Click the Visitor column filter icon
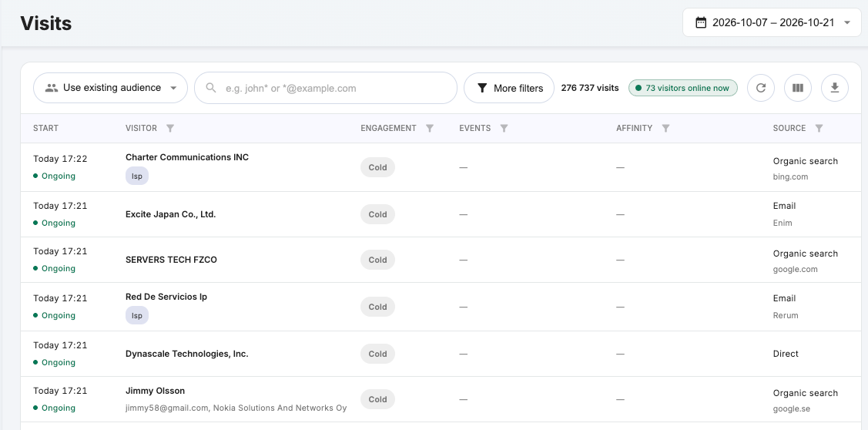868x430 pixels. tap(170, 129)
